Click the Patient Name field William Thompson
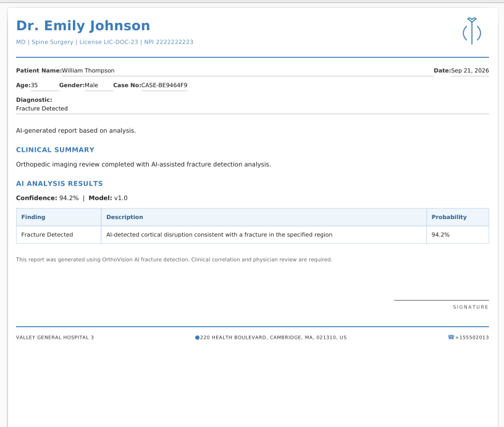504x427 pixels. 248,70
